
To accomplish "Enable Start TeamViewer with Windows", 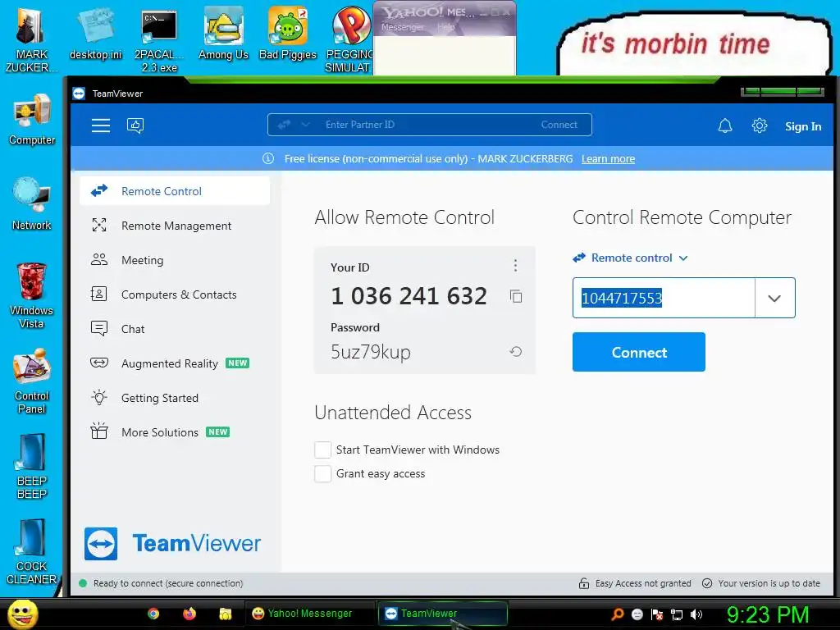I will point(322,450).
